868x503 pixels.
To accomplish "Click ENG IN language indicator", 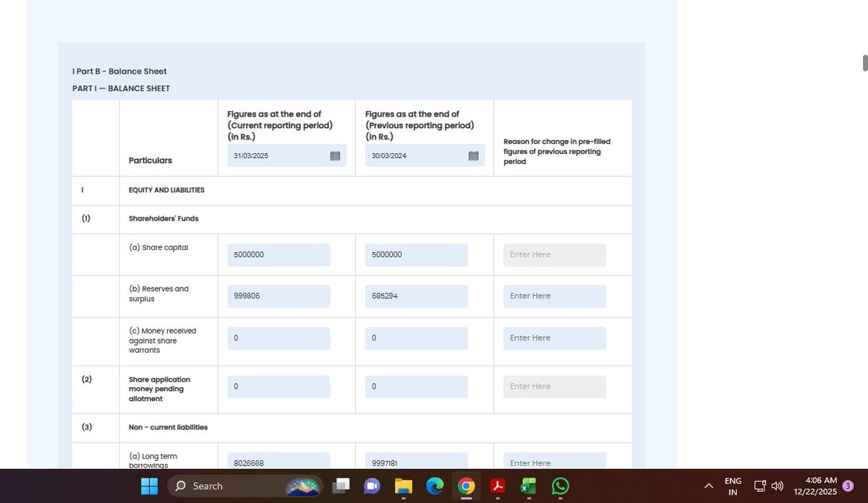I will [x=733, y=486].
